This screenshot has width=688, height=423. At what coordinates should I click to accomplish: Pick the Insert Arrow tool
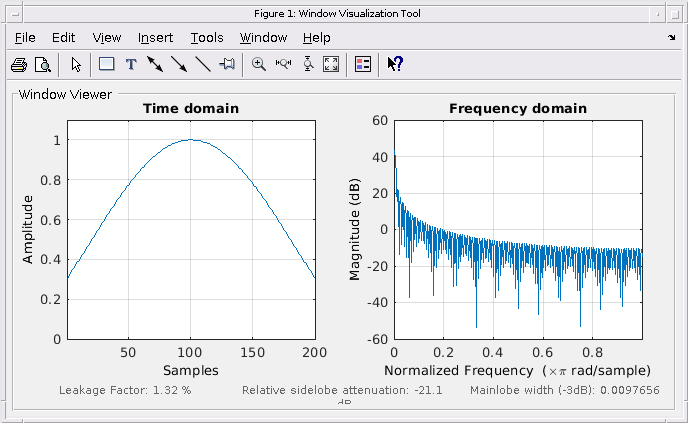[179, 65]
